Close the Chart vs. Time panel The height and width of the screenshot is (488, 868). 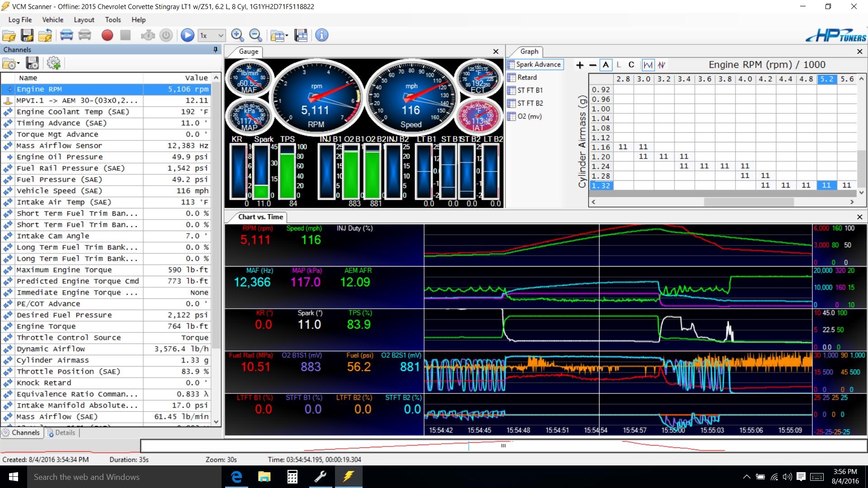coord(860,217)
